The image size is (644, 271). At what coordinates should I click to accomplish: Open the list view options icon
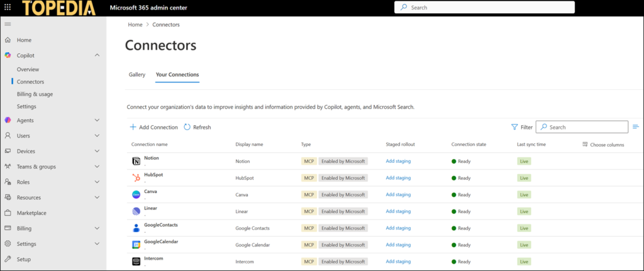pos(636,127)
